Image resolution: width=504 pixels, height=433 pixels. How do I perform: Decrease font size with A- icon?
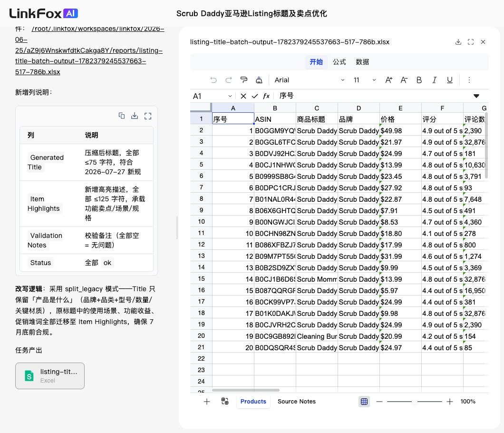[404, 80]
